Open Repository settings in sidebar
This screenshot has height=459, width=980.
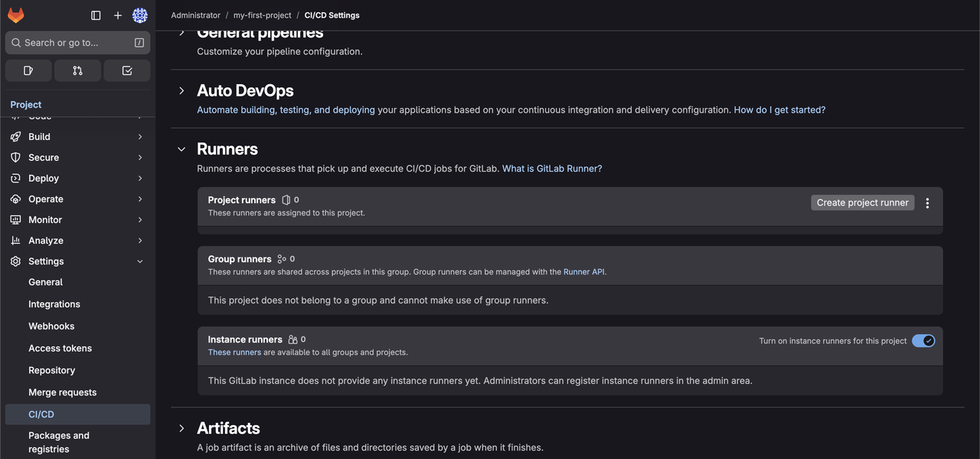point(52,370)
